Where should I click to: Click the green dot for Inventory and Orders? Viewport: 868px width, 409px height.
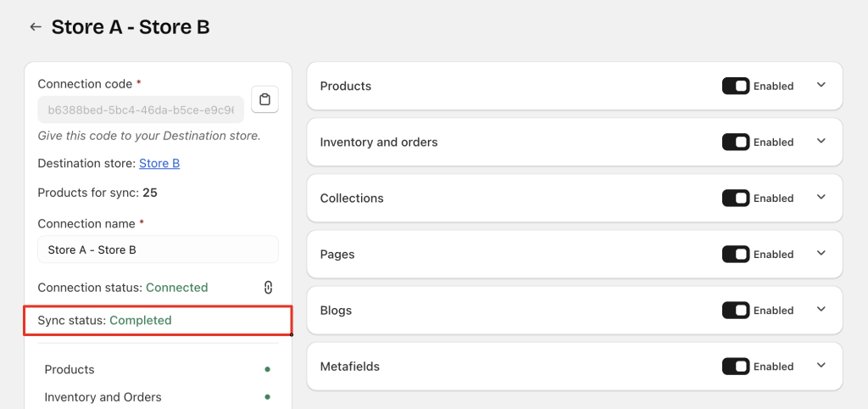coord(268,397)
